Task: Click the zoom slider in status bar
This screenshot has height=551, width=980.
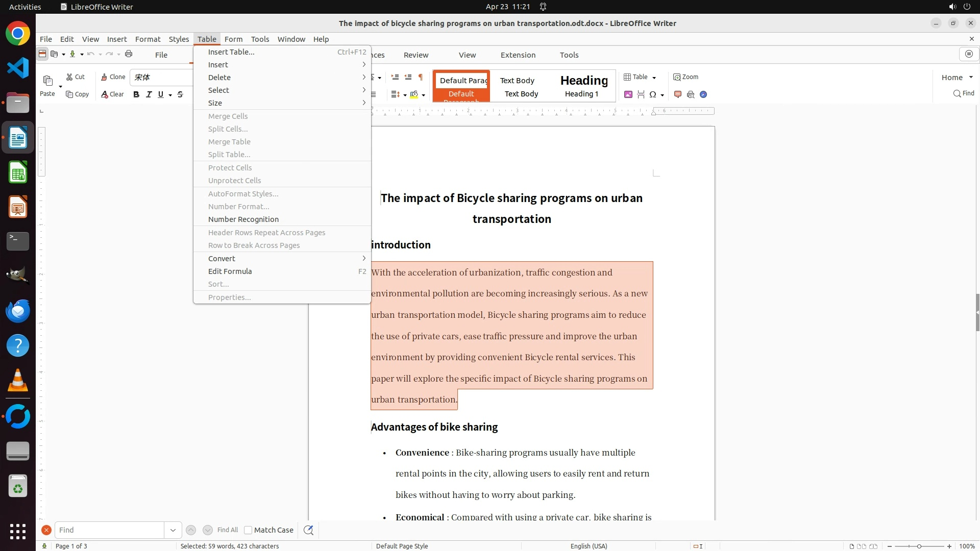Action: [x=919, y=546]
